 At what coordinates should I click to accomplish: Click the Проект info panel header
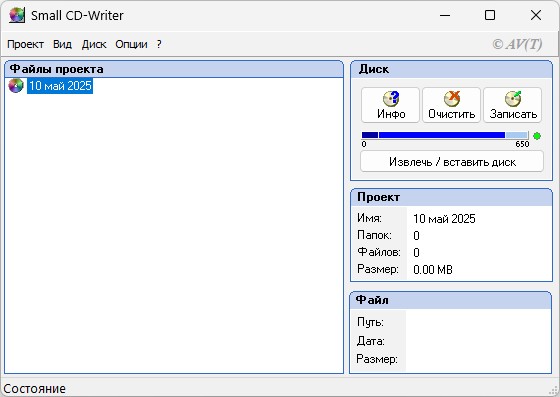coord(451,197)
